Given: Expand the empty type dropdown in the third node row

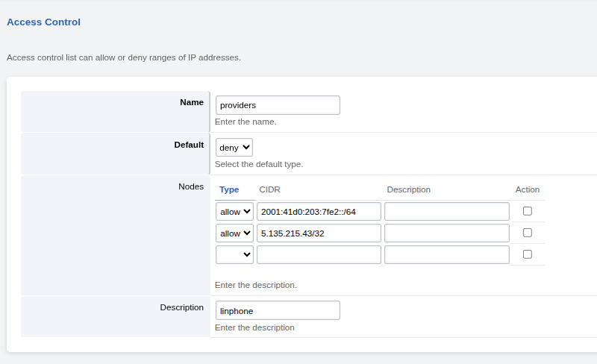Looking at the screenshot, I should coord(234,255).
